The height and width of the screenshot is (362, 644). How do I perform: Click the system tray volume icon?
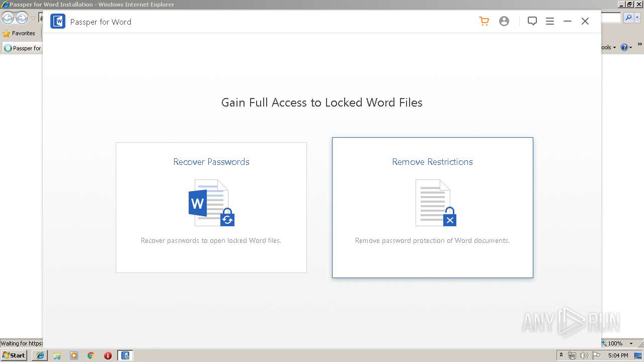[584, 355]
